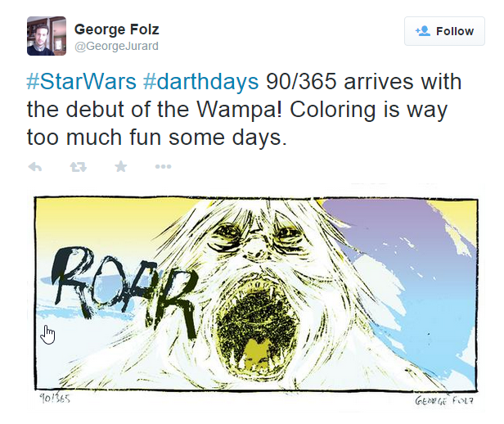Click the add-person icon in Follow
The height and width of the screenshot is (424, 504).
coord(423,31)
